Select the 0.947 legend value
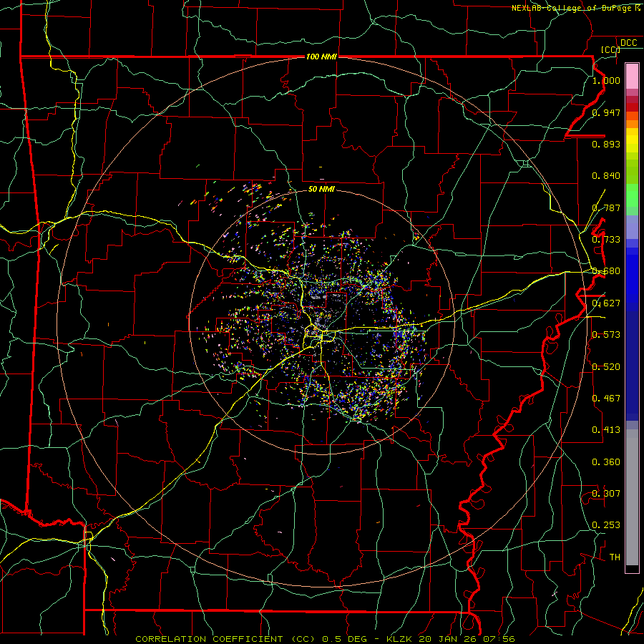This screenshot has width=644, height=644. pos(606,112)
